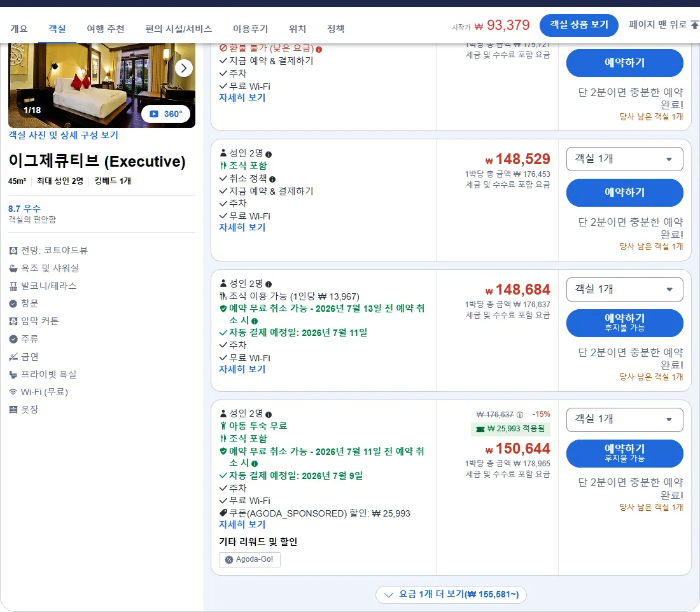Open 자세히 보기 for the ₩148,529 offer

coord(242,227)
